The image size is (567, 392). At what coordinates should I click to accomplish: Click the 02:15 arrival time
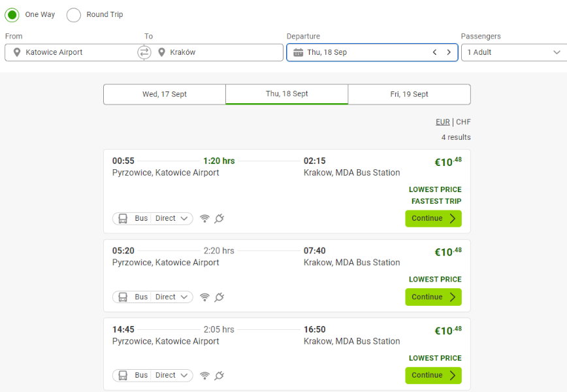(x=315, y=161)
